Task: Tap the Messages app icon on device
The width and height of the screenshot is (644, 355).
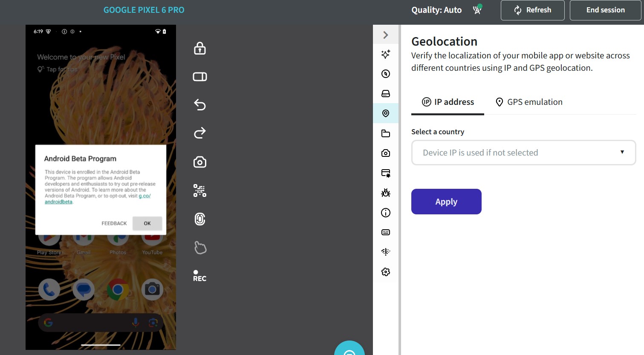Action: point(84,290)
